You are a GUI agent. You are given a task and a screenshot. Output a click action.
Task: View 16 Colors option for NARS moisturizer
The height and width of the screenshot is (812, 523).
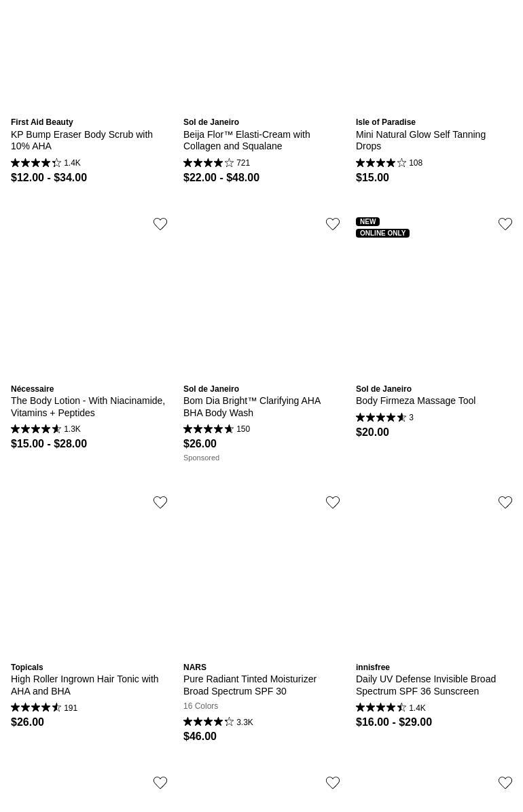click(200, 706)
